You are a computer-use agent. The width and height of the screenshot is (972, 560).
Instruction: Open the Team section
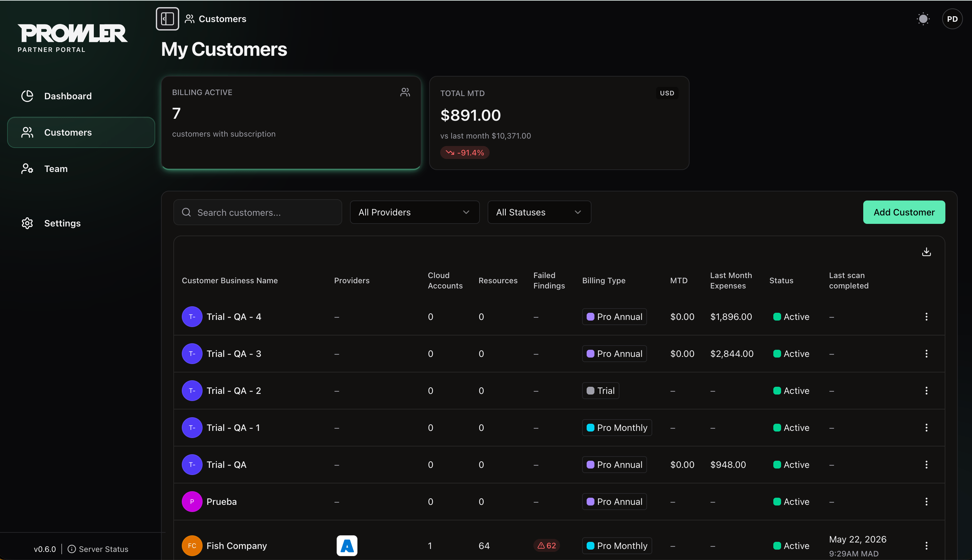tap(81, 169)
